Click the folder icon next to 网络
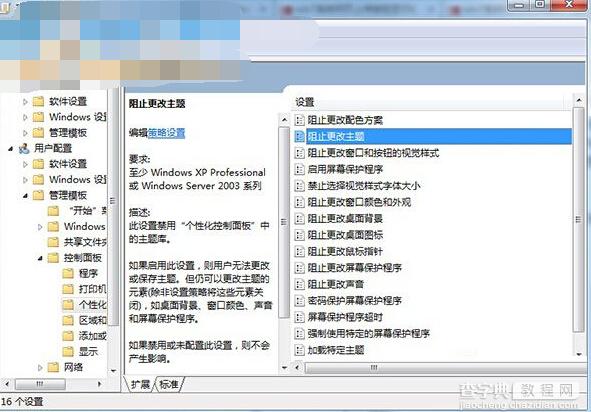 53,367
